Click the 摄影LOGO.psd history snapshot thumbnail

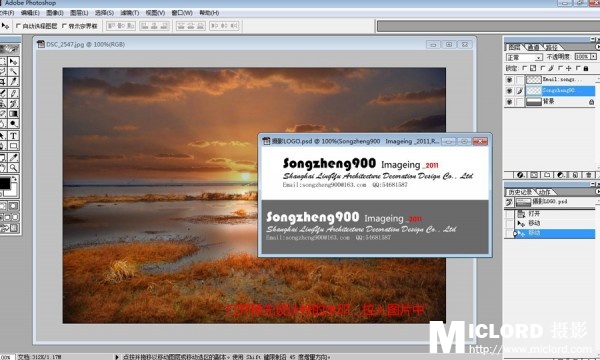(x=523, y=202)
